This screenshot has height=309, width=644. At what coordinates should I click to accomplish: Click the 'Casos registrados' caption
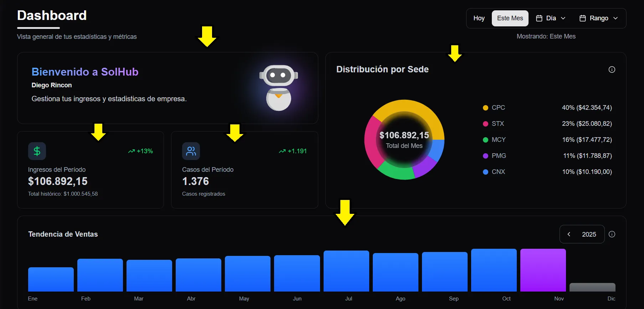[203, 194]
